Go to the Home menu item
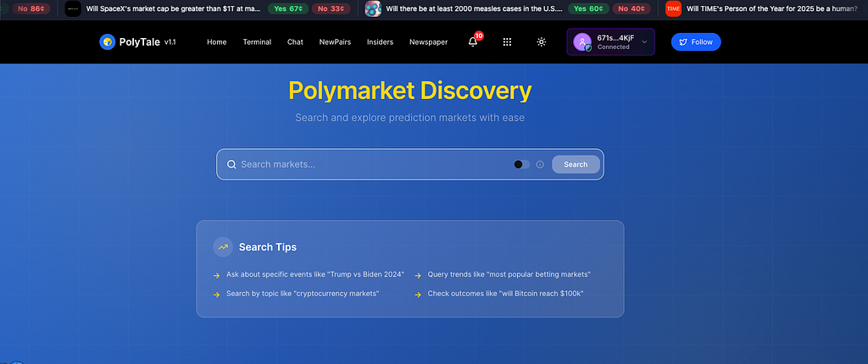 [216, 42]
